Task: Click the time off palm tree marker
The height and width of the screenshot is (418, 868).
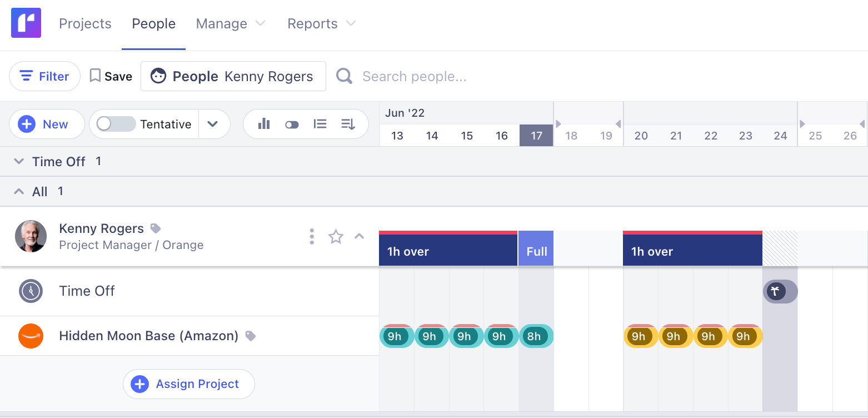Action: click(x=777, y=291)
